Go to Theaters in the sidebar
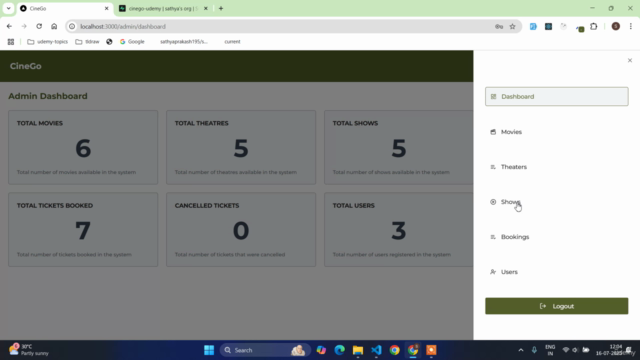 [x=556, y=167]
